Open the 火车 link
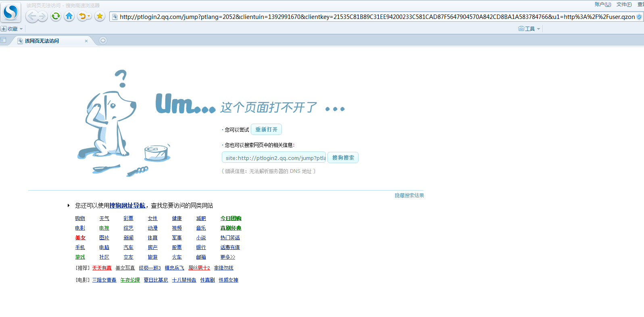Image resolution: width=644 pixels, height=317 pixels. pyautogui.click(x=177, y=257)
